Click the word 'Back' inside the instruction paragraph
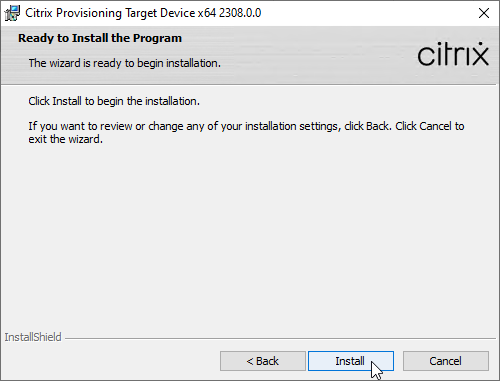 pos(377,126)
